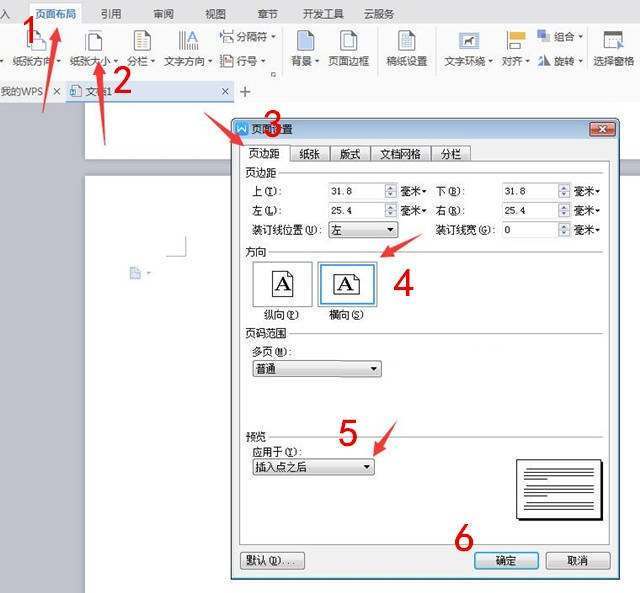
Task: Open the left margin 毫米 unit dropdown
Action: (x=413, y=211)
